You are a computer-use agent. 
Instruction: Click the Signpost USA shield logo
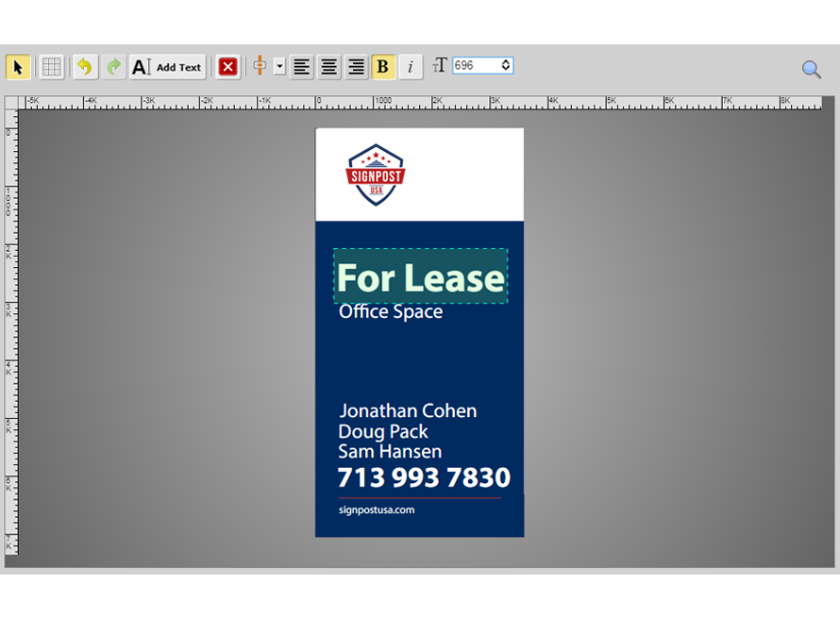coord(375,175)
